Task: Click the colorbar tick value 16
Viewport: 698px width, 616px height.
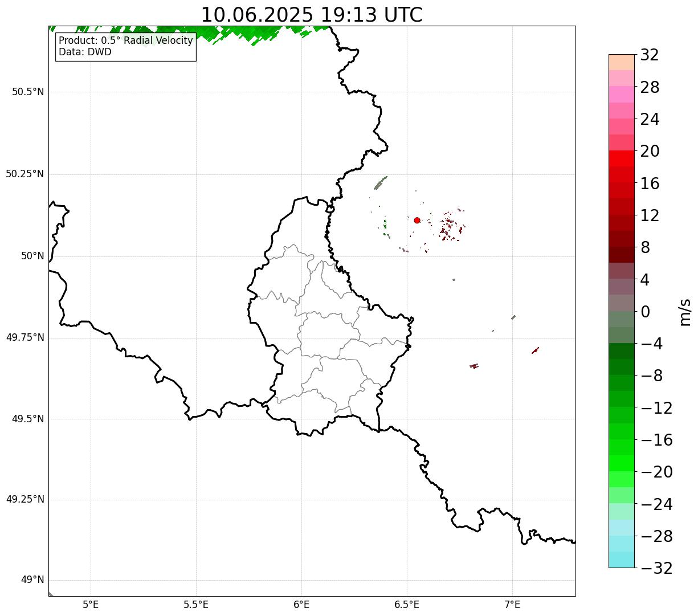Action: pos(650,183)
